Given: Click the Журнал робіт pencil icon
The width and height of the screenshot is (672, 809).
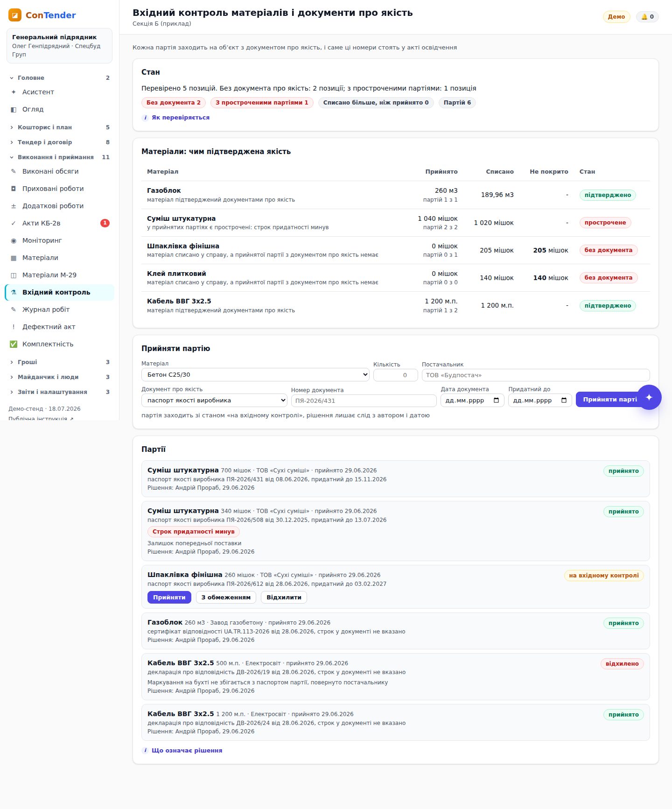Looking at the screenshot, I should point(14,310).
